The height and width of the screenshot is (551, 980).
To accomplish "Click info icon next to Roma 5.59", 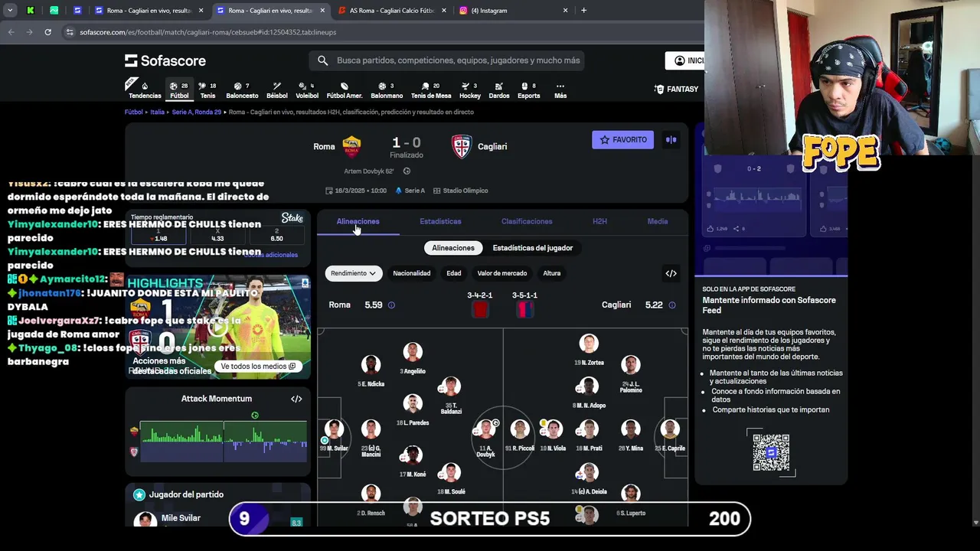I will click(391, 305).
